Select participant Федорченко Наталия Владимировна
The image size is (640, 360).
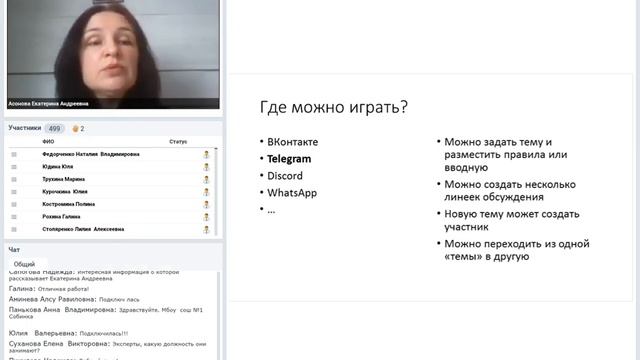pyautogui.click(x=91, y=154)
